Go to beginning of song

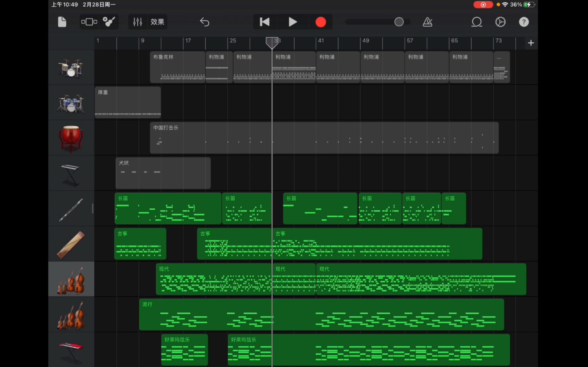[x=265, y=22]
